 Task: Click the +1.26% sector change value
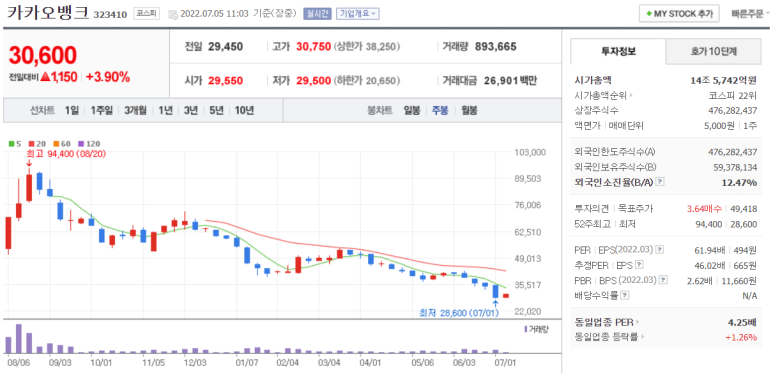[741, 337]
